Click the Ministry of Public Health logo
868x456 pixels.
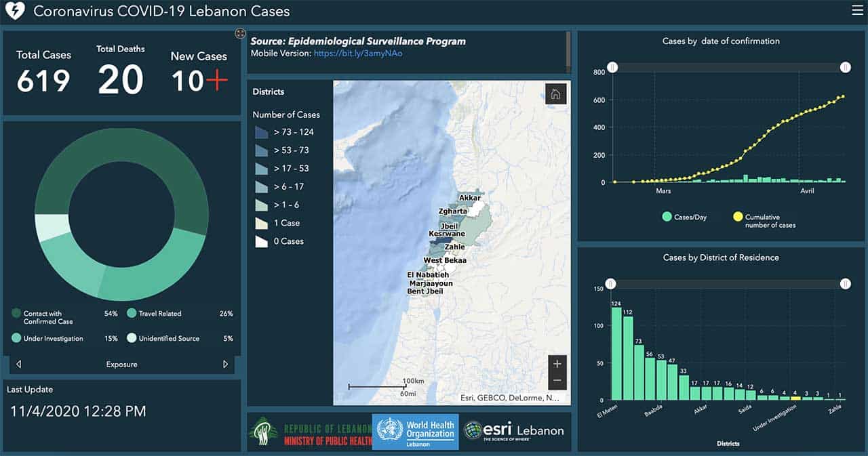point(309,432)
